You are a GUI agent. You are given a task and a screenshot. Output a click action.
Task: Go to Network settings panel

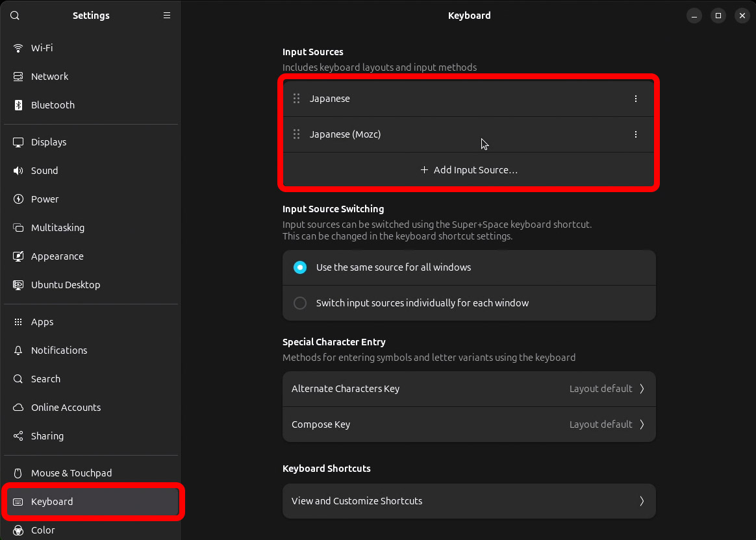tap(91, 76)
